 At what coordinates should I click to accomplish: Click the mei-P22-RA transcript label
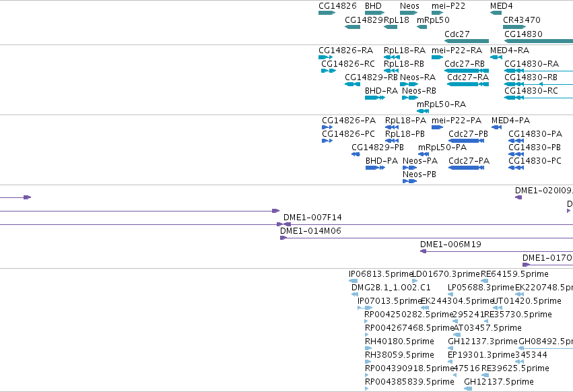[457, 50]
